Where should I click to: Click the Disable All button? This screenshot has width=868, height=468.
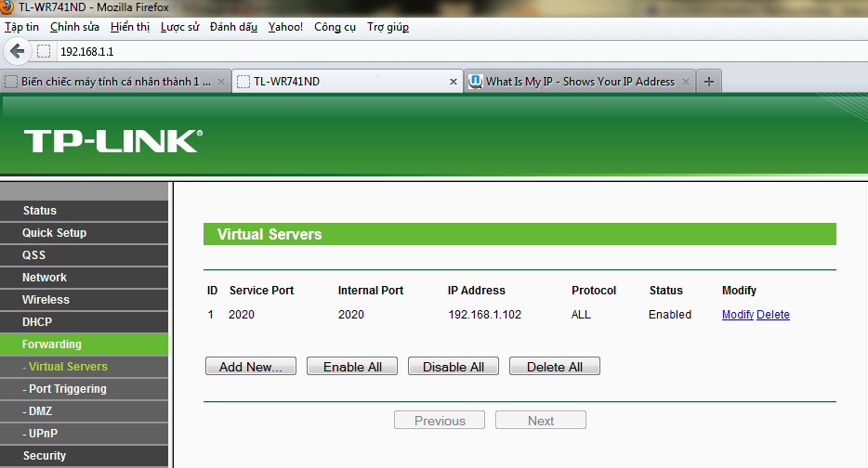(454, 366)
